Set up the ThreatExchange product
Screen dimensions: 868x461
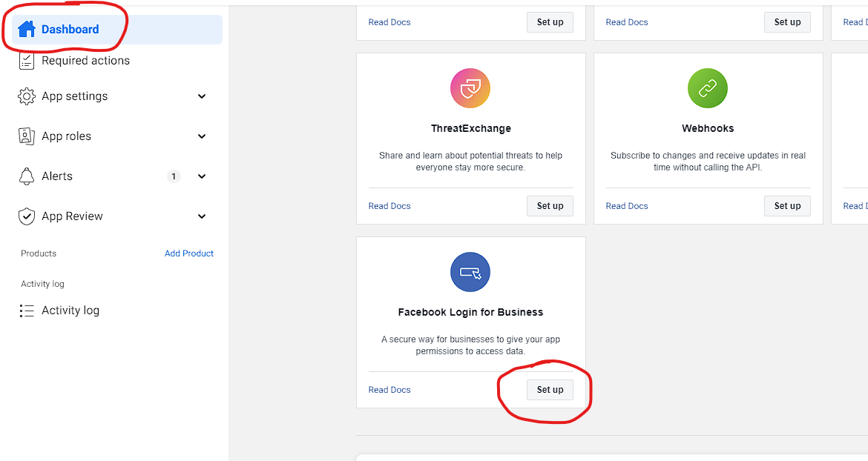click(x=550, y=205)
